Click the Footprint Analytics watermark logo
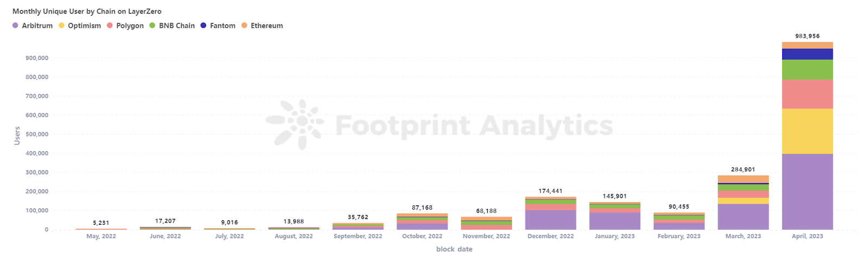The width and height of the screenshot is (868, 253). coord(295,125)
